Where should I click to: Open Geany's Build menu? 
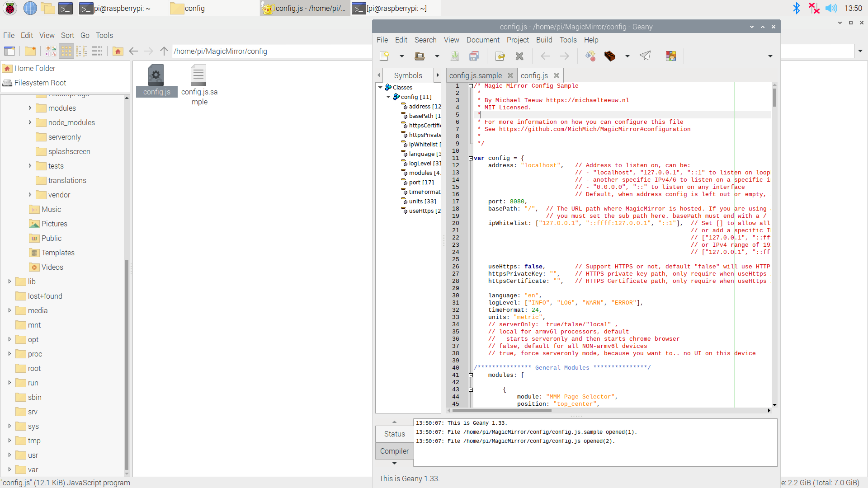coord(544,40)
